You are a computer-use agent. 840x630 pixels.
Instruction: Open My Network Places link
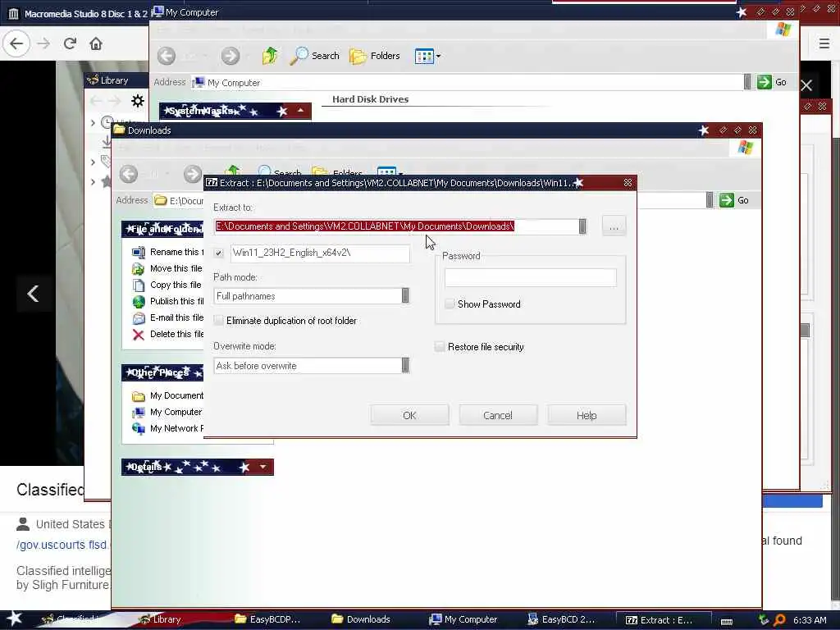pos(168,428)
